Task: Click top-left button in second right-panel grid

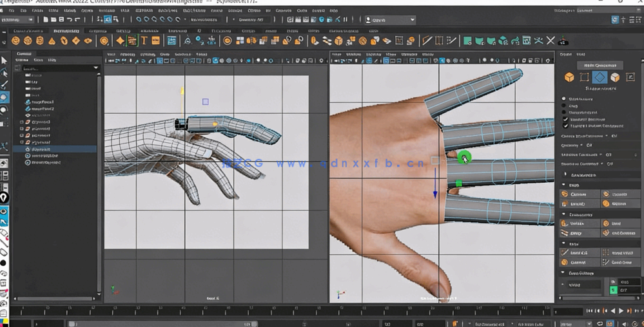Action: point(580,223)
